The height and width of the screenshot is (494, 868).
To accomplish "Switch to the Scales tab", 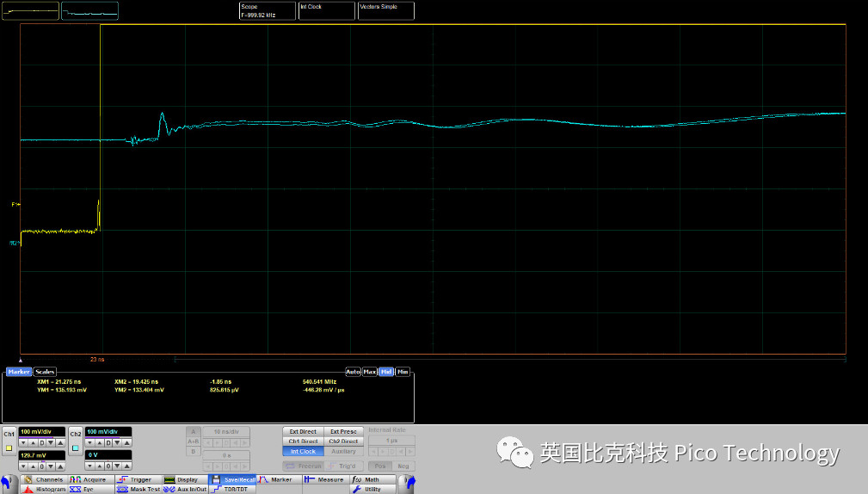I will 45,372.
